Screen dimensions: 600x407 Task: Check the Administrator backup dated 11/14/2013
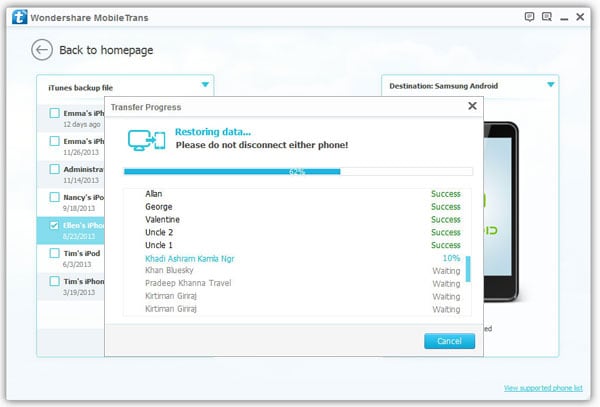pos(55,169)
